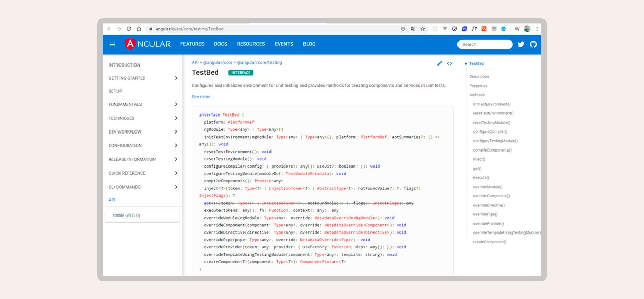Image resolution: width=644 pixels, height=299 pixels.
Task: Open the Blog menu item
Action: 309,44
